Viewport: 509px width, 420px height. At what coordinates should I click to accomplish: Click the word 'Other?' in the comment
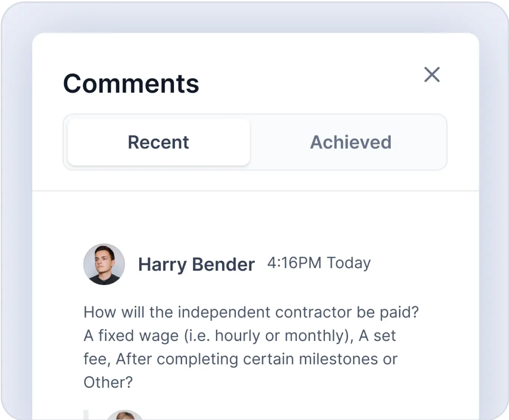point(108,382)
